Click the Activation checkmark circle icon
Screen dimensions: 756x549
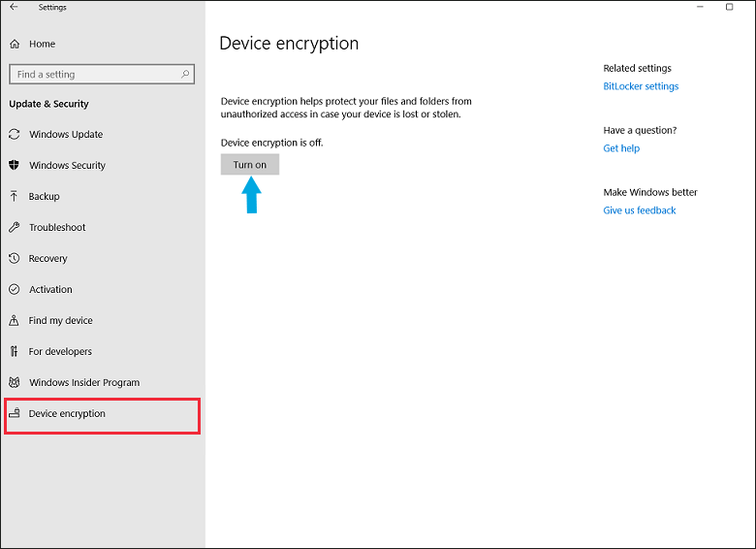click(15, 289)
